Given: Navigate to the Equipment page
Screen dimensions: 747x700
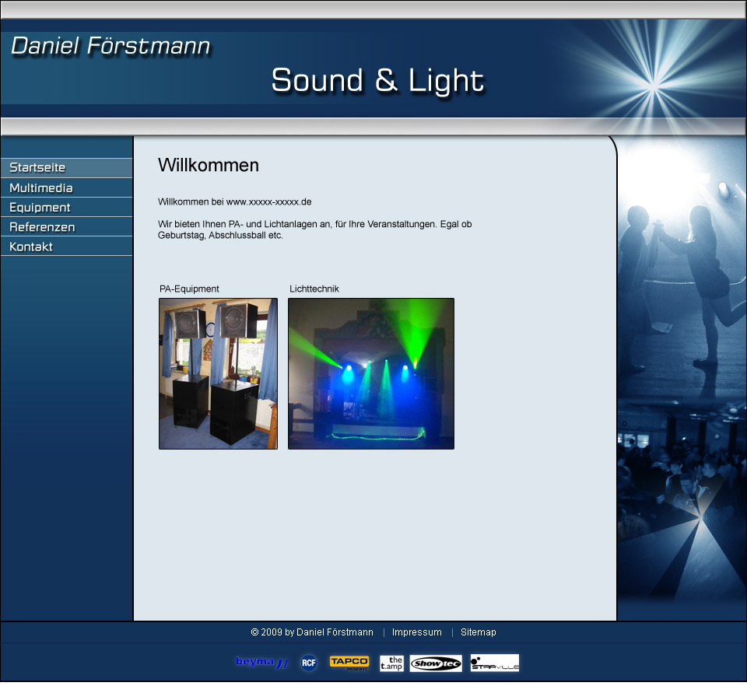Looking at the screenshot, I should click(x=66, y=208).
